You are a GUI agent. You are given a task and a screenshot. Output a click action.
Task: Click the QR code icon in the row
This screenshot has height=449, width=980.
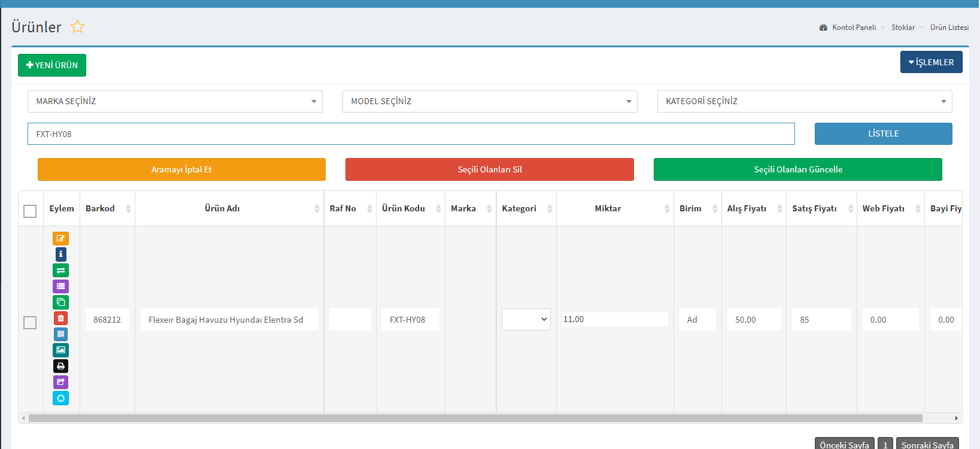tap(60, 334)
